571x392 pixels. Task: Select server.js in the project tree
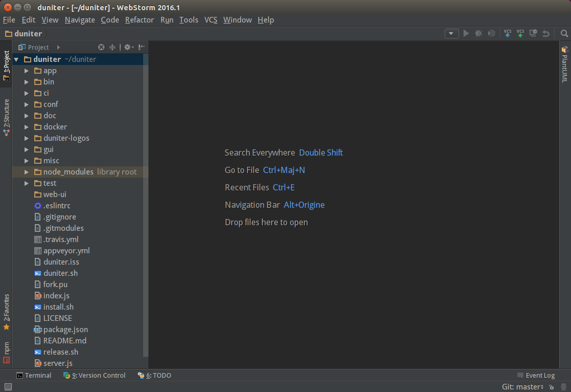(x=58, y=363)
